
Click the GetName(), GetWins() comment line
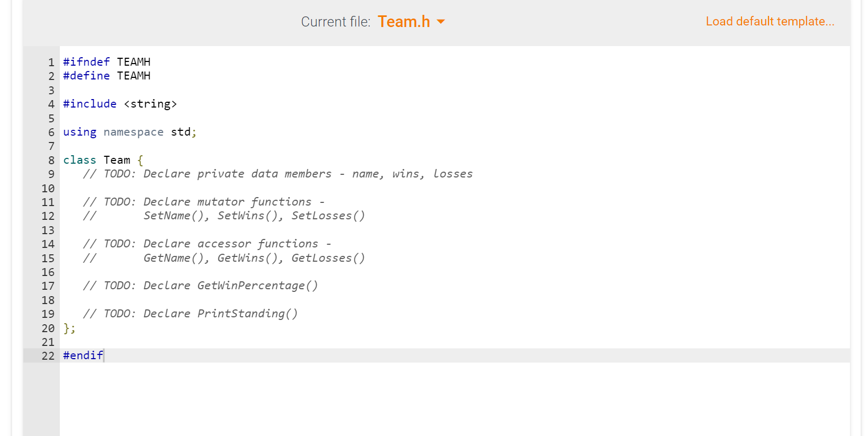tap(224, 258)
